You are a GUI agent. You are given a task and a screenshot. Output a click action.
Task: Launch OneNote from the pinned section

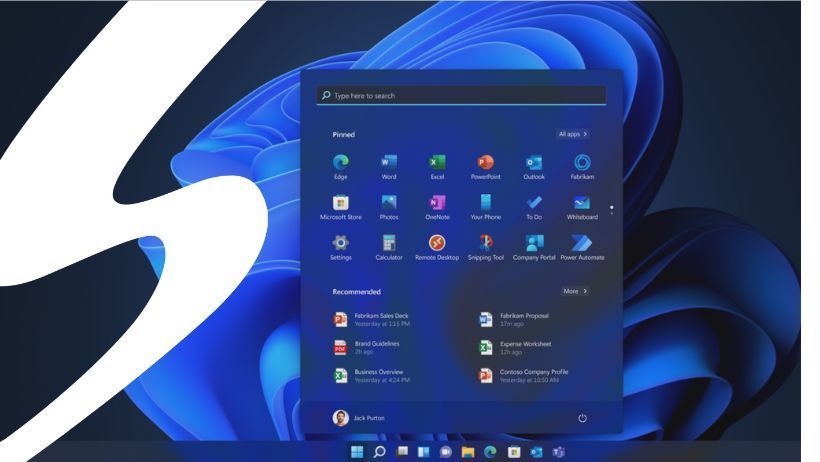tap(437, 207)
